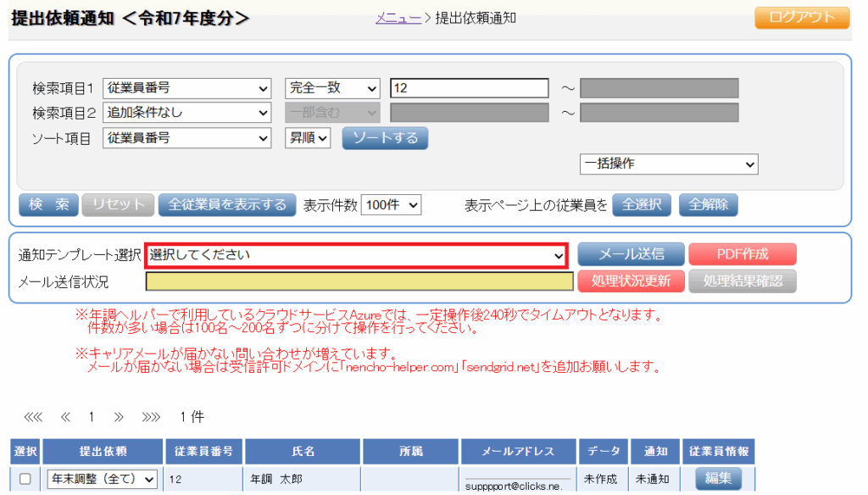Click the 検索 search button

click(48, 204)
